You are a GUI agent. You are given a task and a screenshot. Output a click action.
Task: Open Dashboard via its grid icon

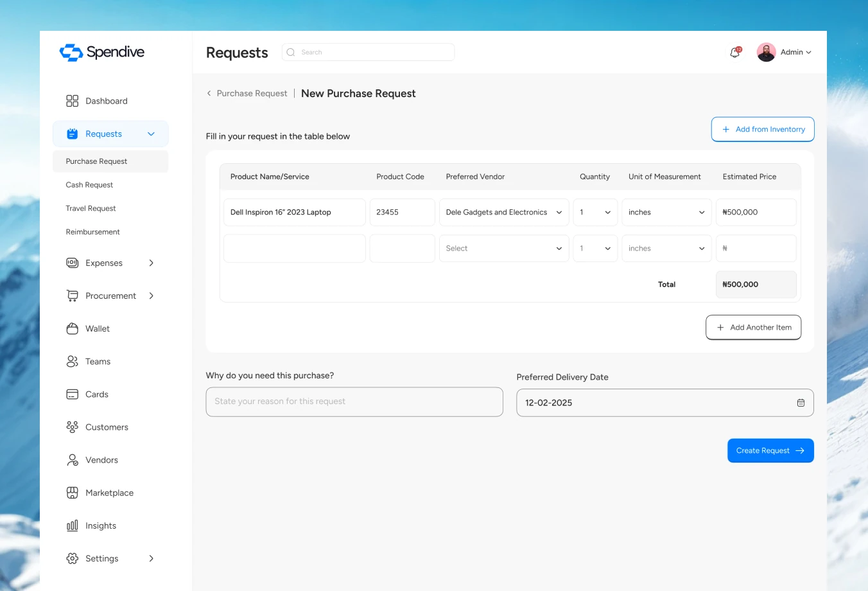72,101
